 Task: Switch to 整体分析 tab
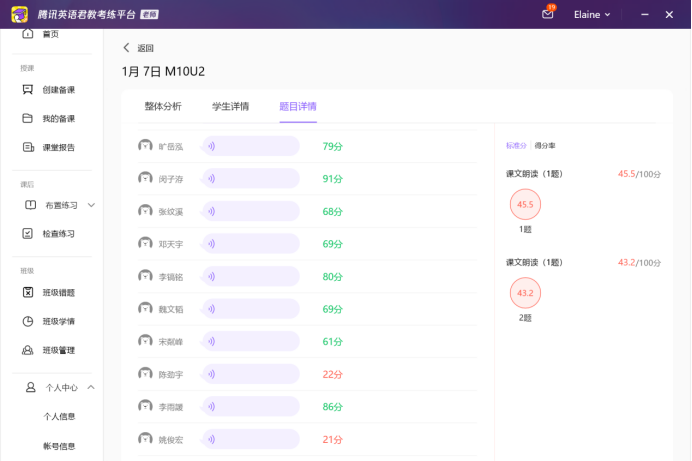click(163, 106)
